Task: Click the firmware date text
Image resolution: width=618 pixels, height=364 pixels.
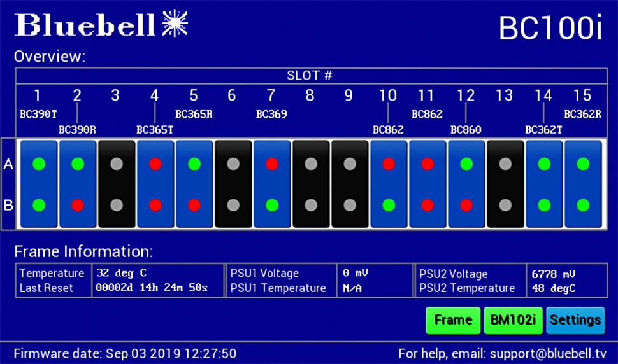Action: tap(125, 353)
